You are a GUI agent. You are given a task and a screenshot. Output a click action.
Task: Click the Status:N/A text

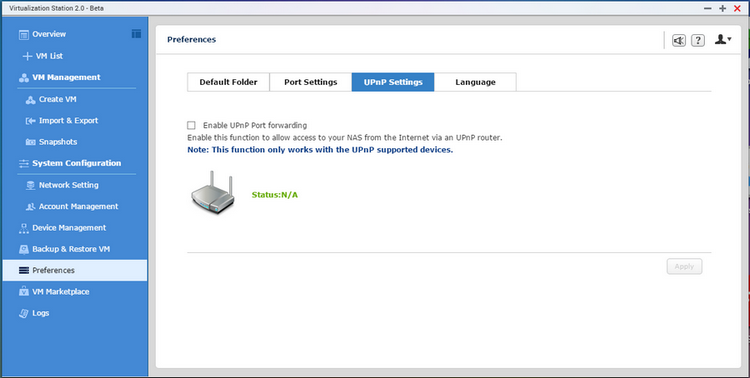275,195
